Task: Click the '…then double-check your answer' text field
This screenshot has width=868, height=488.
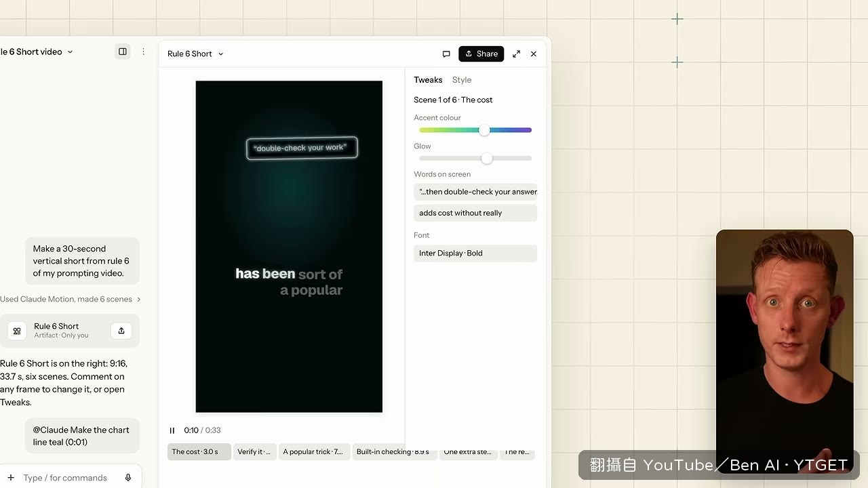Action: pos(475,192)
